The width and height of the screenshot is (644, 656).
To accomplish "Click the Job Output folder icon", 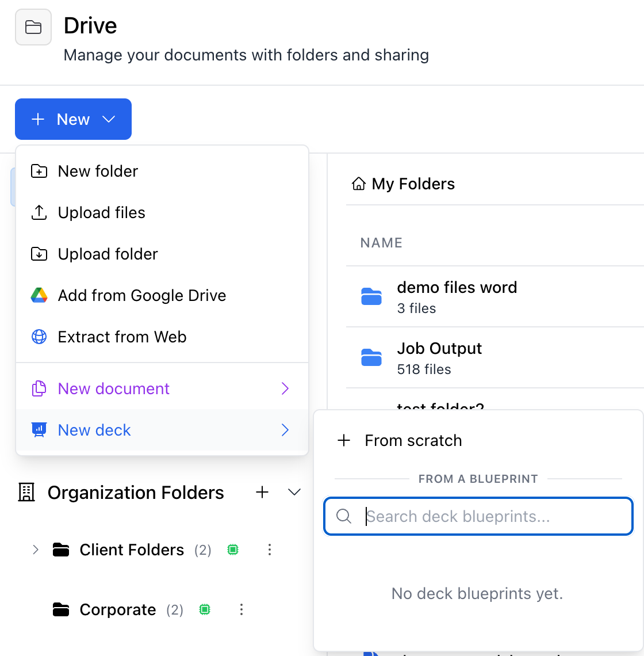I will pyautogui.click(x=371, y=358).
